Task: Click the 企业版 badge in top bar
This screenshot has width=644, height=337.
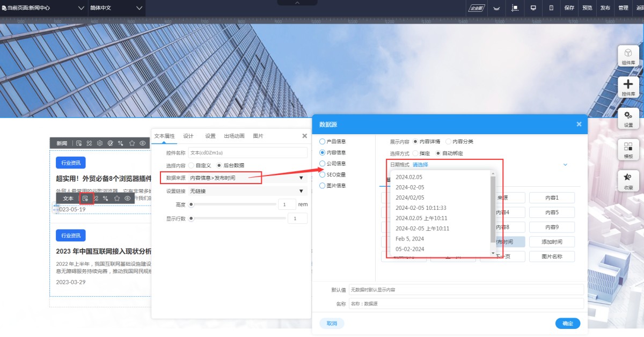Action: pos(477,8)
